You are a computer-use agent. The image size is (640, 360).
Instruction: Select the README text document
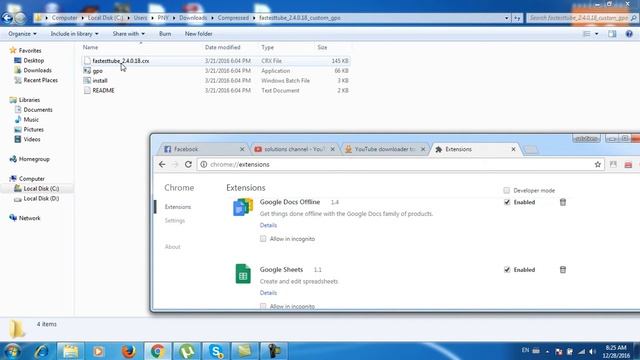click(x=103, y=90)
